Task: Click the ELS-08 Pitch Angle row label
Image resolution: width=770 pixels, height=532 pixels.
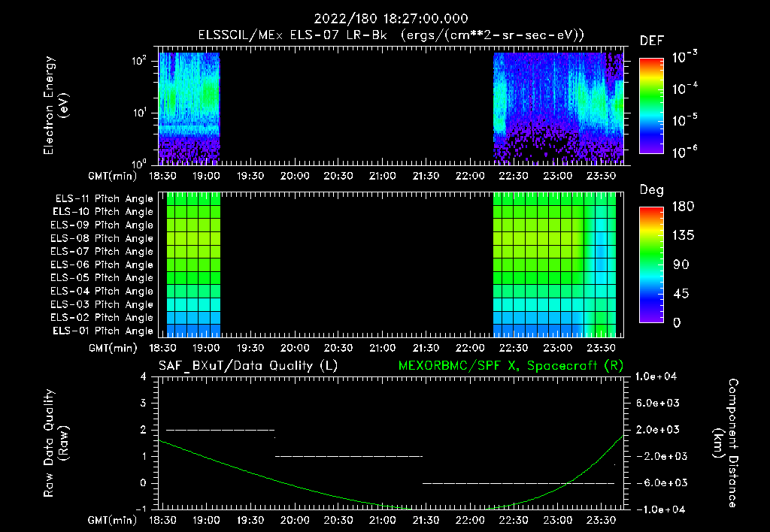Action: [102, 238]
